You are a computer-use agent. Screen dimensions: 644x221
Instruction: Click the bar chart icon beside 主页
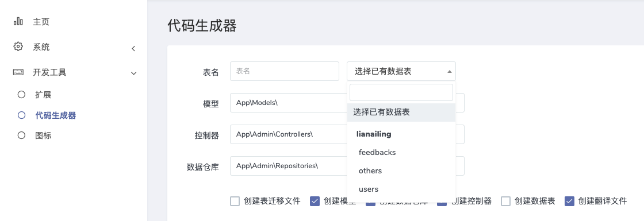point(18,21)
